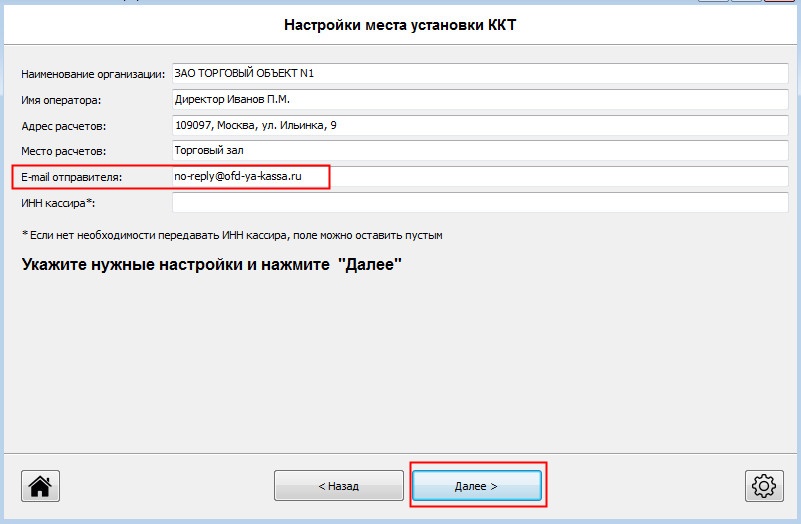Click the "Адрес расчетов:" label

(64, 126)
